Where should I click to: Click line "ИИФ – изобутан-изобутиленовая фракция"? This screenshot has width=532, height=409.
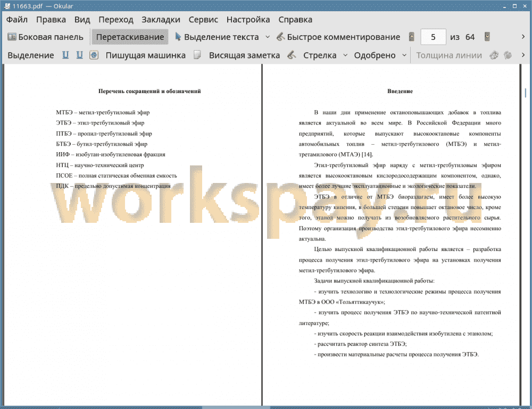111,155
